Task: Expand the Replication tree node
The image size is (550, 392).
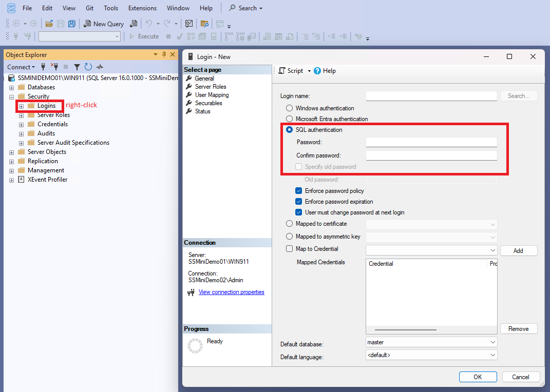Action: point(12,162)
